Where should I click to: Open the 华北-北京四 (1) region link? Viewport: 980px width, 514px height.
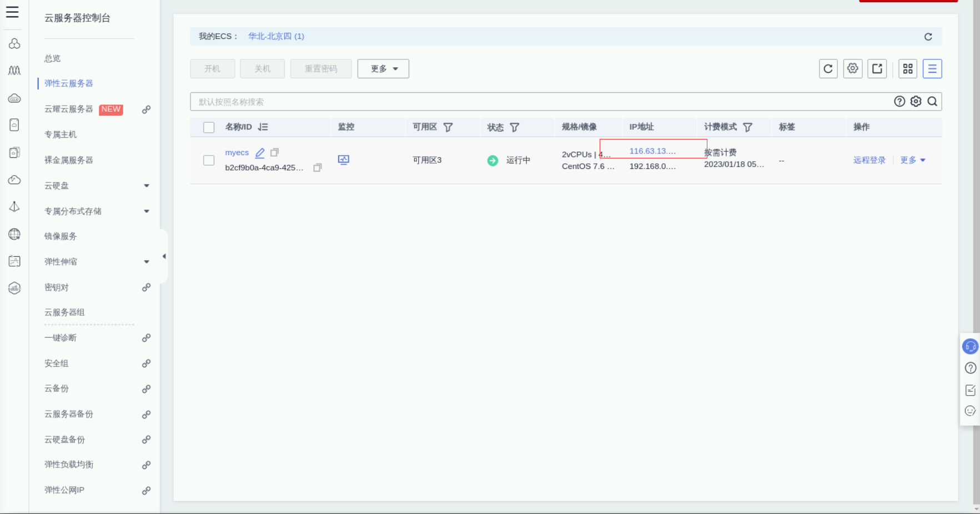pos(276,36)
